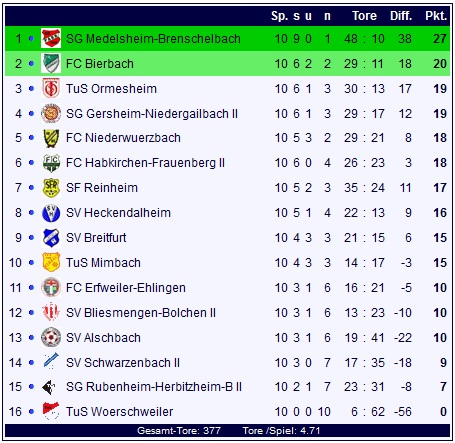Open SG Gersheim-Niedergailbach II team name

[152, 114]
